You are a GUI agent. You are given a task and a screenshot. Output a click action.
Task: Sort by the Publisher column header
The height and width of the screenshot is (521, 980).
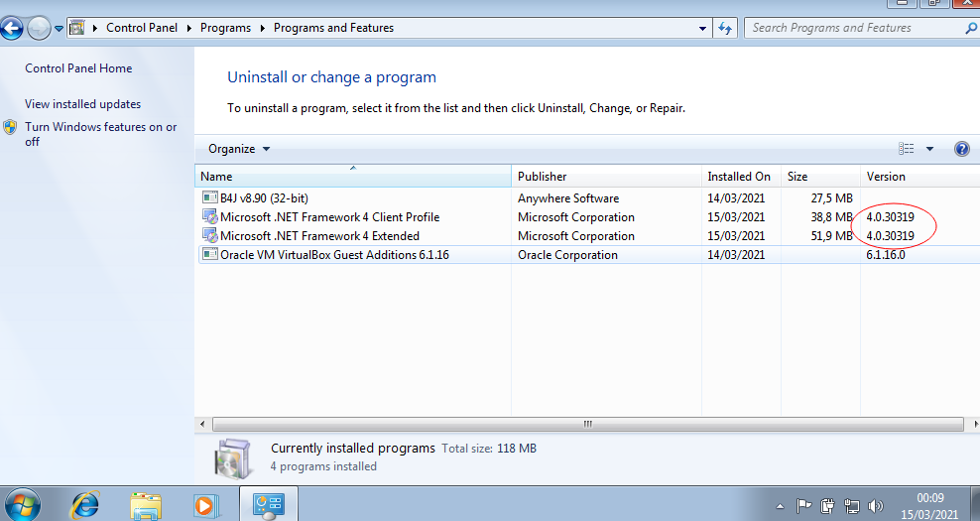point(606,177)
